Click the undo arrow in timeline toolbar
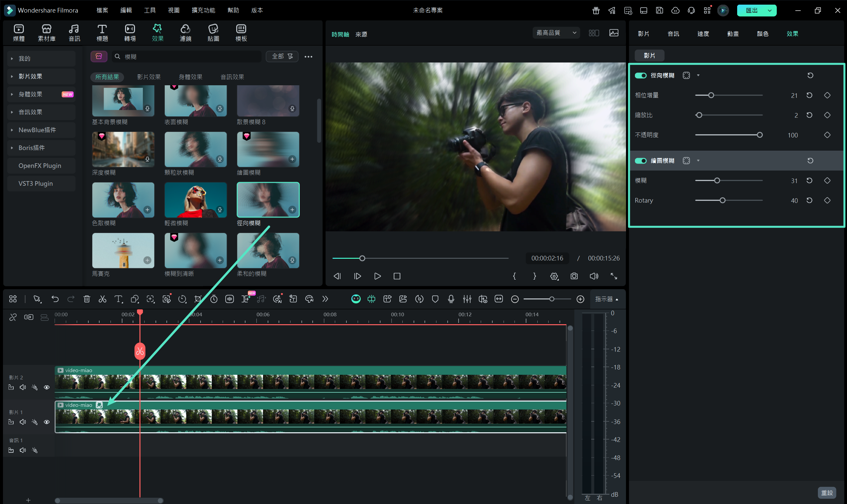The height and width of the screenshot is (504, 847). coord(55,299)
